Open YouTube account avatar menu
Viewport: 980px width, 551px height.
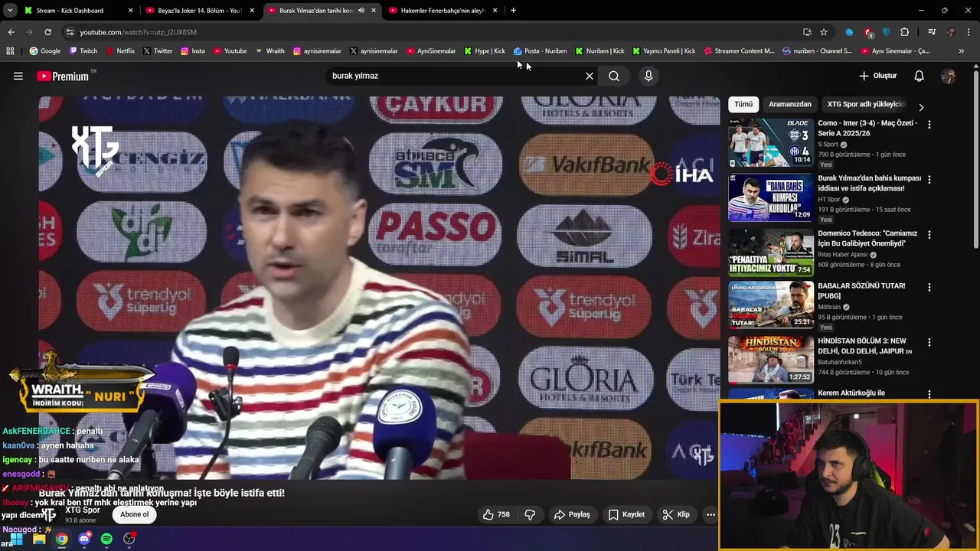tap(949, 76)
